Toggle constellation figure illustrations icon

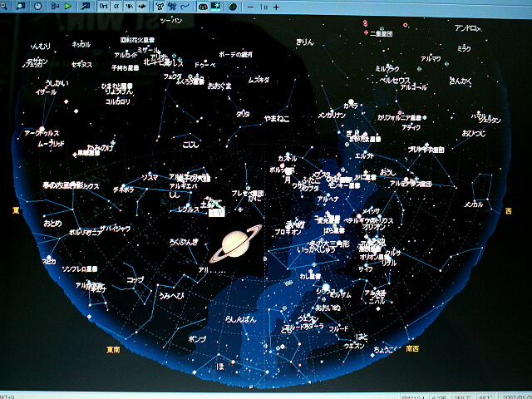click(x=172, y=7)
